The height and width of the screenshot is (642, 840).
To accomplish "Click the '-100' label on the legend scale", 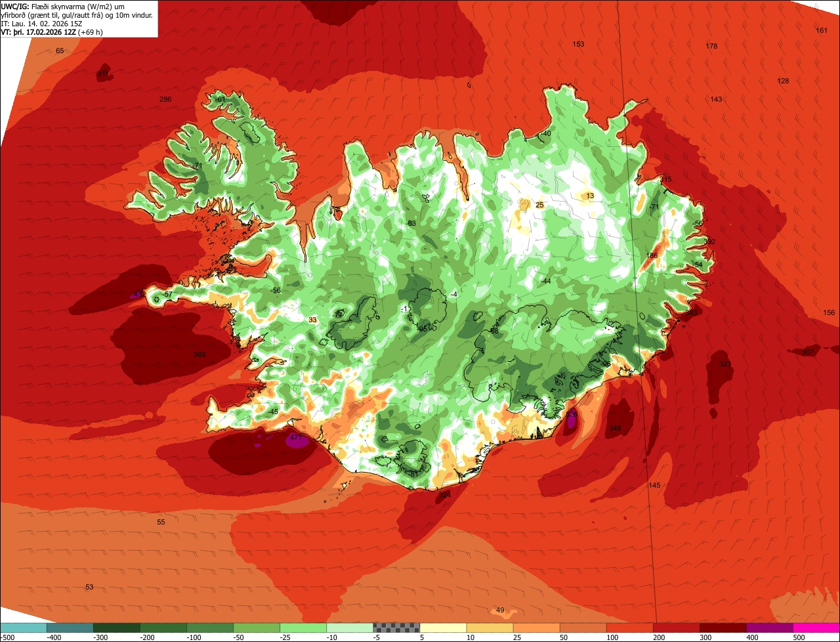I will pyautogui.click(x=194, y=637).
